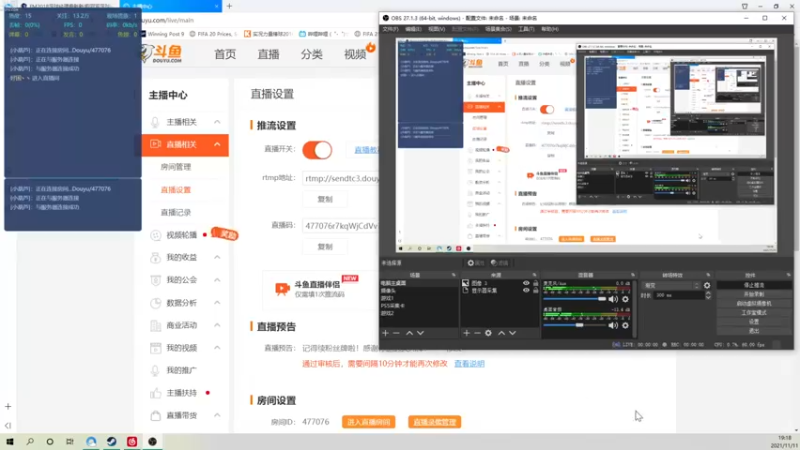The width and height of the screenshot is (800, 450).
Task: Open the OBS 视图 menu
Action: tap(436, 29)
